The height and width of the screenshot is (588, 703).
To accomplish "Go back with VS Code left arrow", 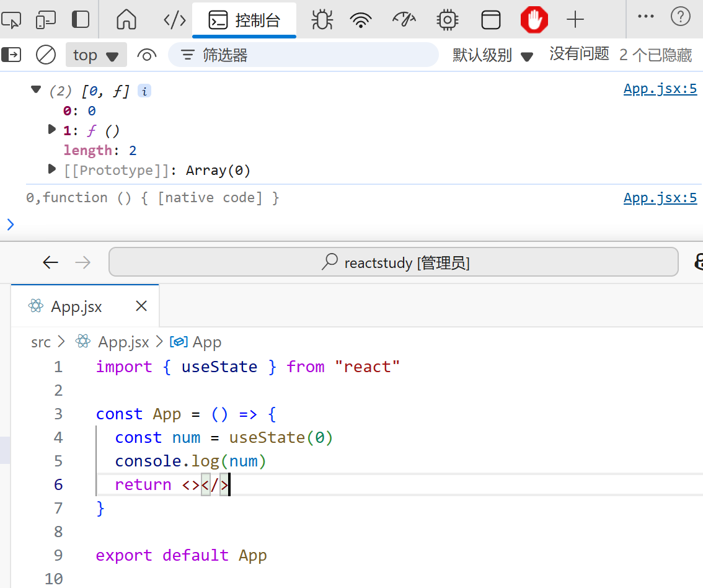I will click(x=51, y=262).
